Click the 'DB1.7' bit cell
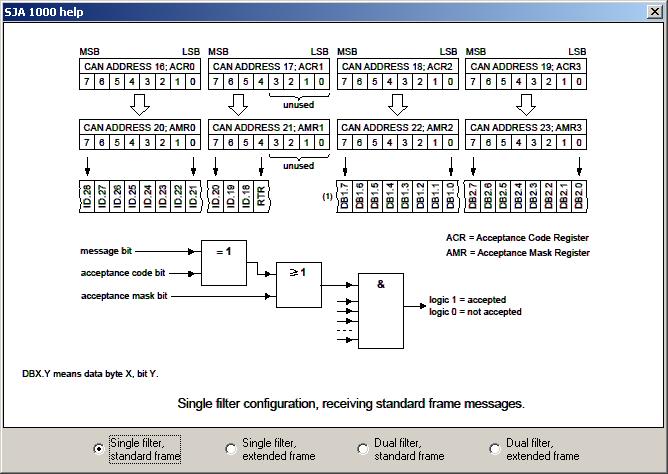The height and width of the screenshot is (474, 668). click(x=345, y=196)
